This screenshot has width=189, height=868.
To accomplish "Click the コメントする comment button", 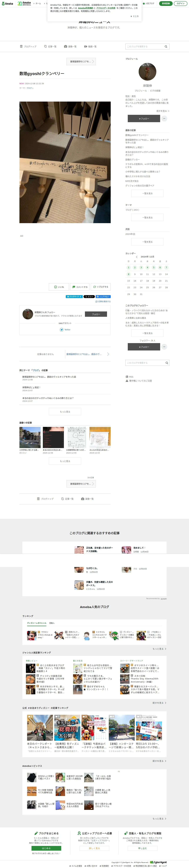I will tap(79, 287).
